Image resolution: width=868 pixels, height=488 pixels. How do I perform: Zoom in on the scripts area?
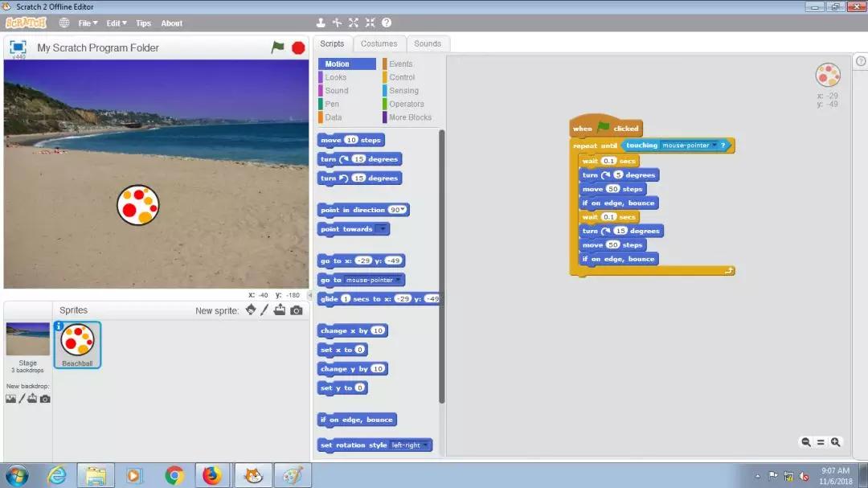(836, 442)
